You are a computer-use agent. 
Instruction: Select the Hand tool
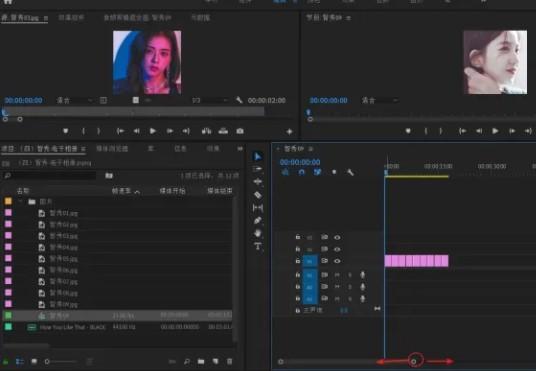258,233
